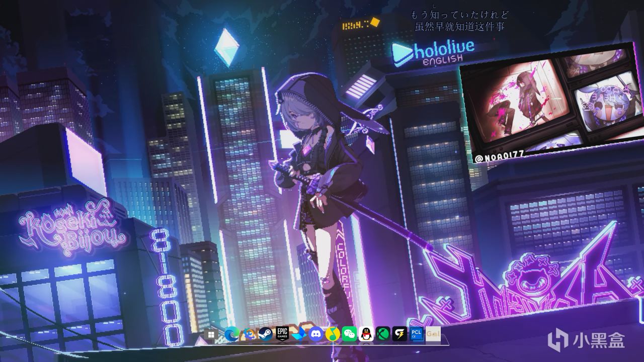The width and height of the screenshot is (644, 362).
Task: Click the Chinese lyric line 虽然早就知道这件事
Action: coord(460,26)
